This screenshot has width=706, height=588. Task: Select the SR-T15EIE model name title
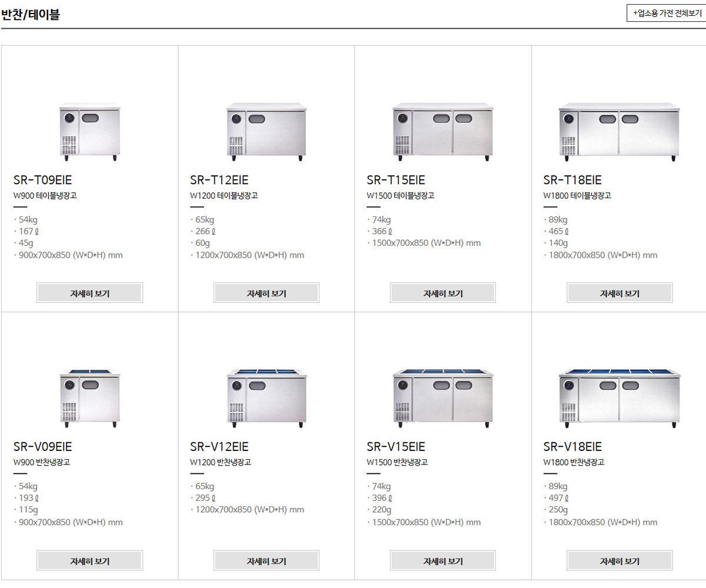pyautogui.click(x=395, y=181)
